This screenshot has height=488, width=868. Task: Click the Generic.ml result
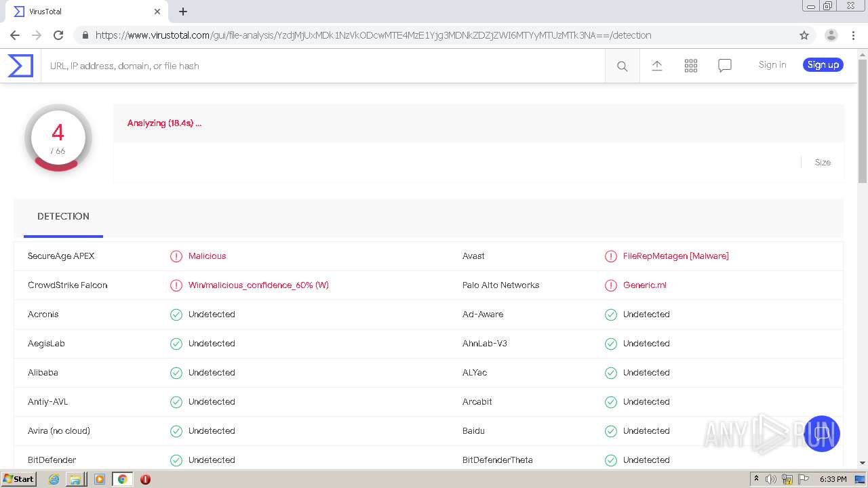pyautogui.click(x=645, y=285)
